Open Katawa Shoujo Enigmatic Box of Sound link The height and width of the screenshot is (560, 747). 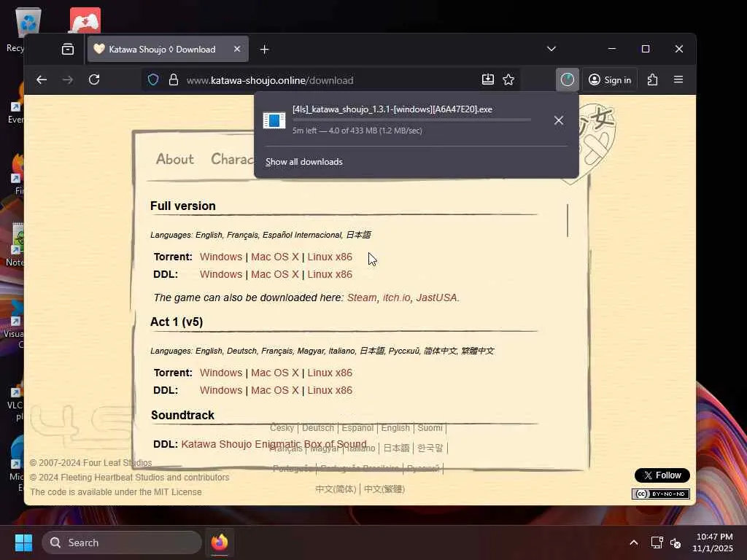274,444
